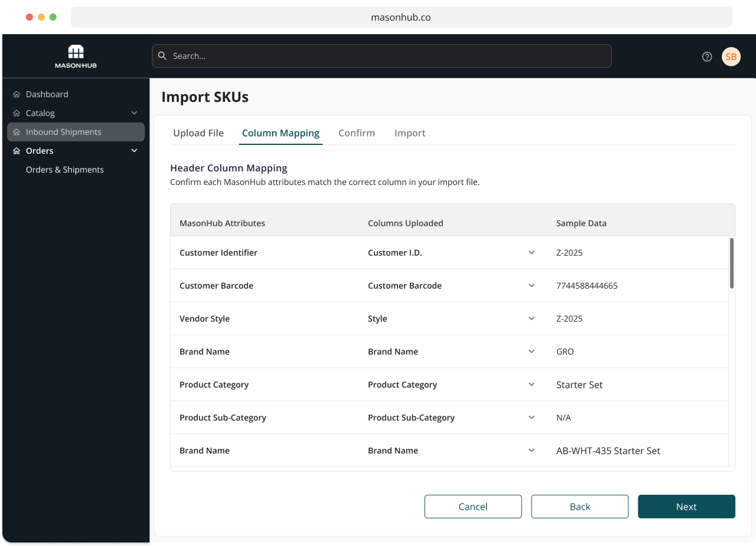Open the help question mark icon
Viewport: 756px width, 546px height.
pos(707,57)
